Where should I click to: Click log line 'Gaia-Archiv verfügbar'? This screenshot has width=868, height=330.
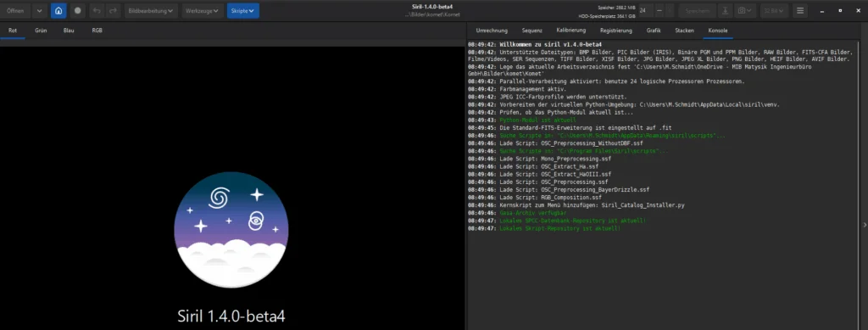[x=532, y=213]
